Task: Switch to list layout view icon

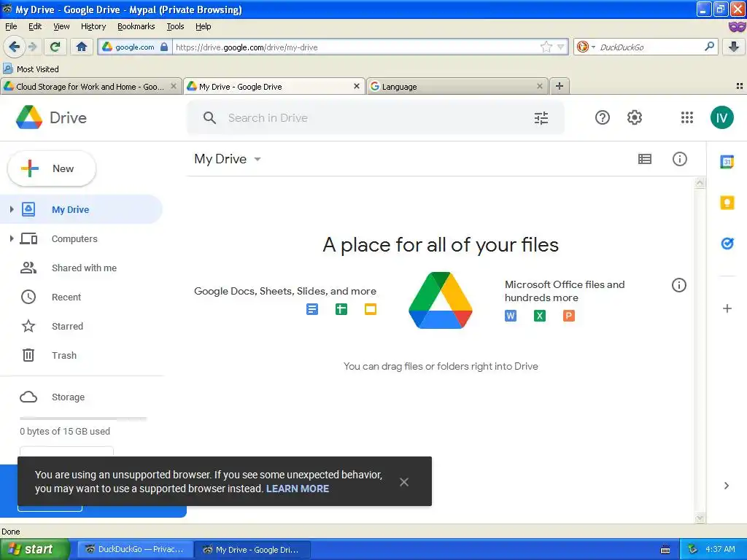Action: pos(645,159)
